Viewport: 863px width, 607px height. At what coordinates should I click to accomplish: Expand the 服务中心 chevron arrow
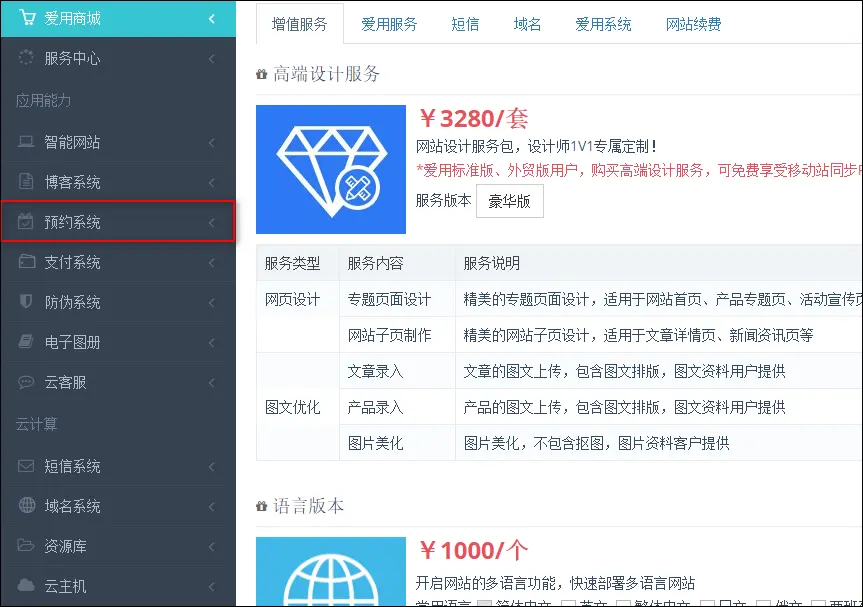211,59
